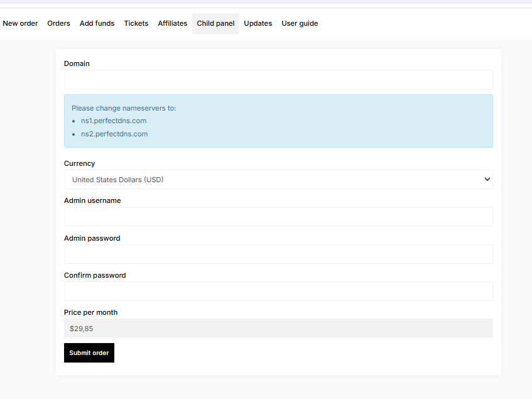The height and width of the screenshot is (399, 532).
Task: Click the ns2.perfectdns.com nameserver text
Action: [114, 134]
